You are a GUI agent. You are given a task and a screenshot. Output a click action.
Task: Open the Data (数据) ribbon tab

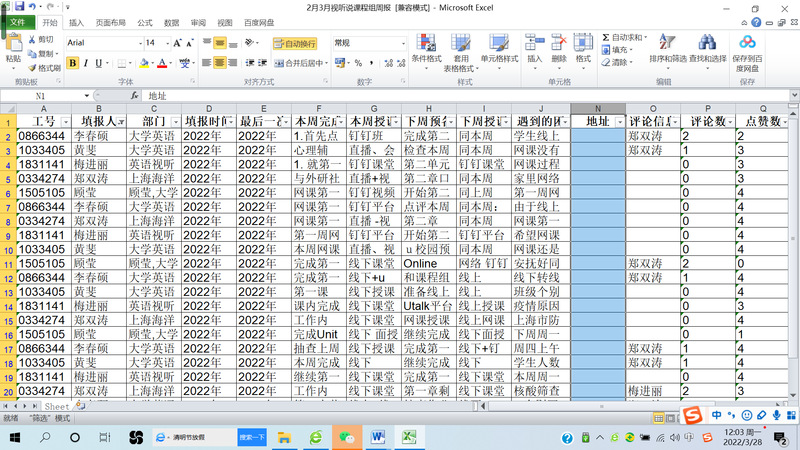pyautogui.click(x=171, y=22)
